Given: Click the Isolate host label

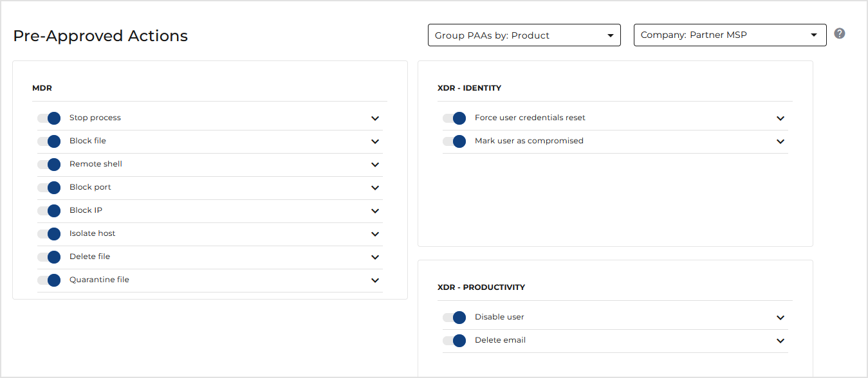Looking at the screenshot, I should point(93,233).
